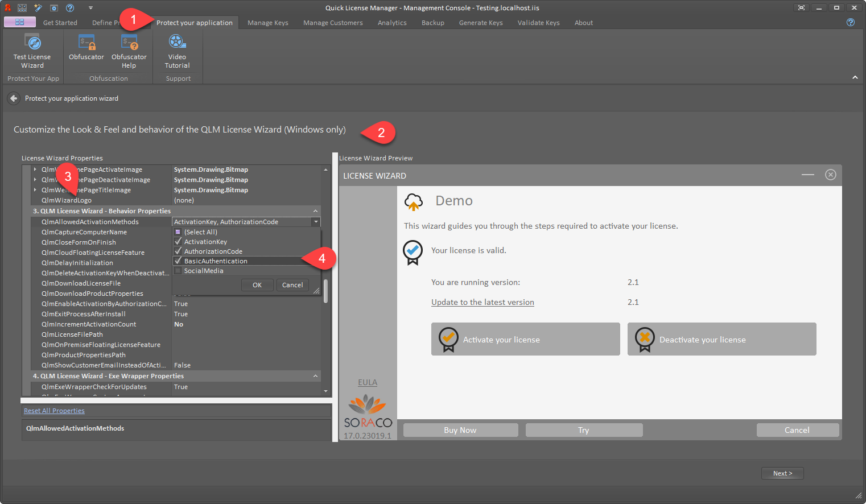Screen dimensions: 866x504
Task: Check the SocialMedia option
Action: click(x=178, y=271)
